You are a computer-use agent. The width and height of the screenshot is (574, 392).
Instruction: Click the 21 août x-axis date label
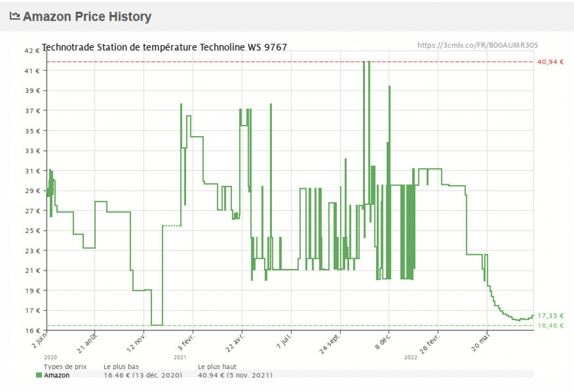click(87, 343)
